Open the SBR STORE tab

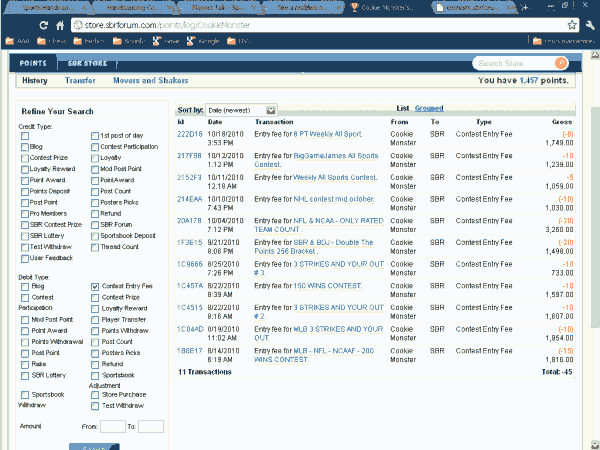87,63
